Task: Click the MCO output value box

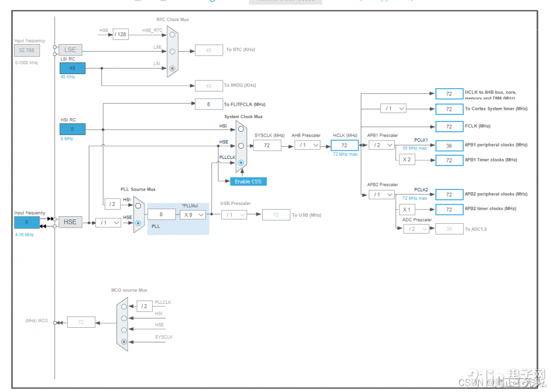Action: [x=81, y=322]
